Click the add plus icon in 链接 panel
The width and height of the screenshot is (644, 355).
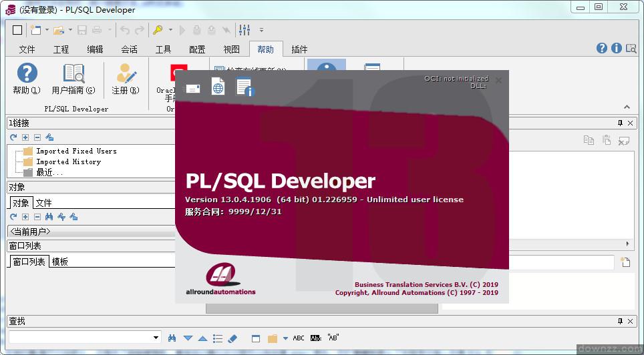(25, 137)
